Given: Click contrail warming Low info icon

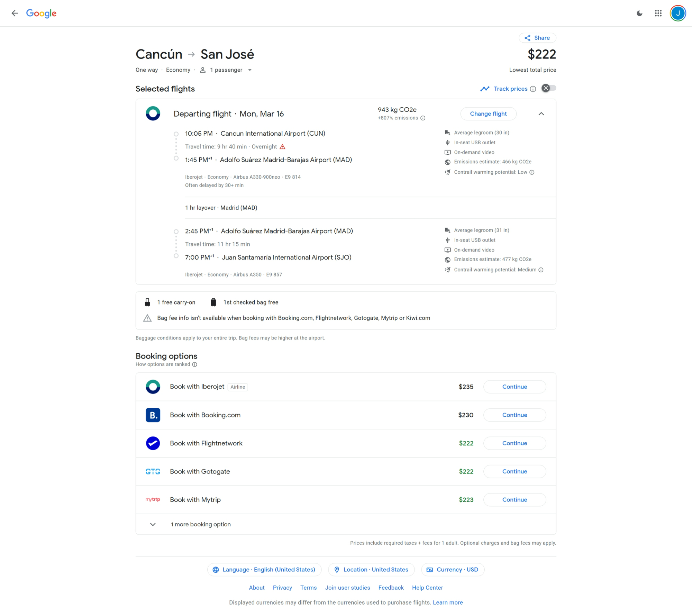Looking at the screenshot, I should click(x=532, y=172).
